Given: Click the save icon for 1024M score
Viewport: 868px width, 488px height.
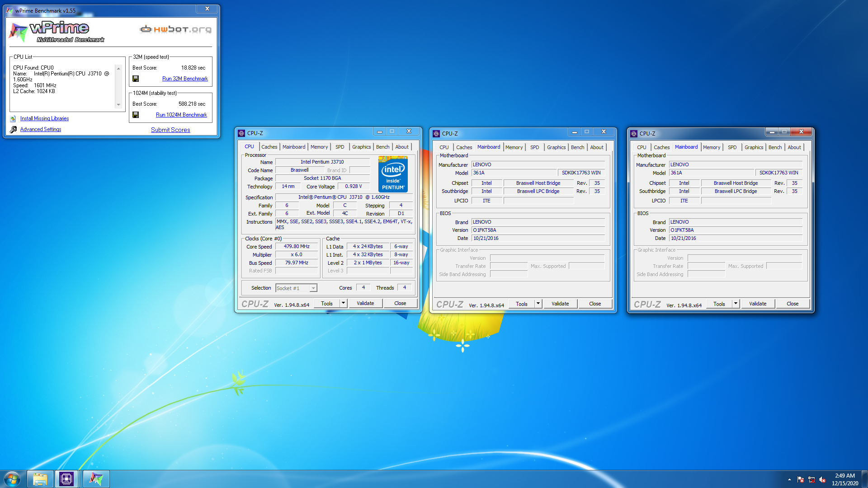Looking at the screenshot, I should click(x=136, y=115).
